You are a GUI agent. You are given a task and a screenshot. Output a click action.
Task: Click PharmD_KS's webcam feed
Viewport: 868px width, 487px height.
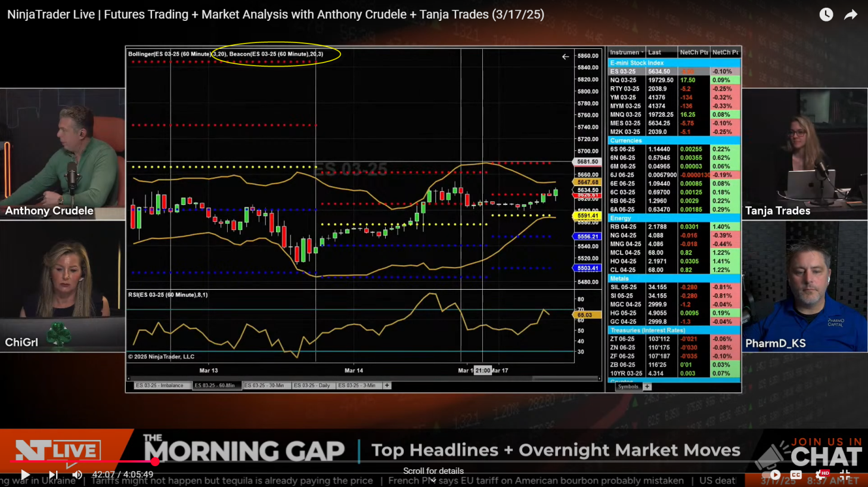(x=805, y=287)
